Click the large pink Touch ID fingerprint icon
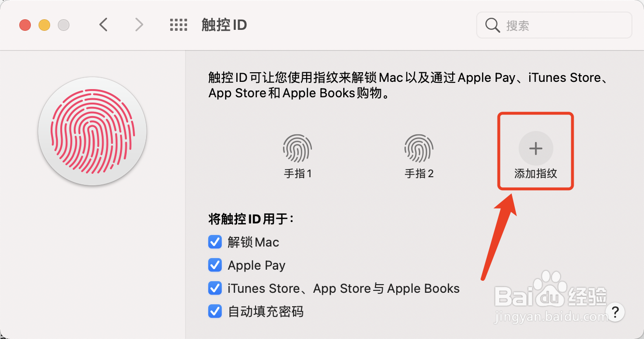The height and width of the screenshot is (339, 644). (93, 131)
